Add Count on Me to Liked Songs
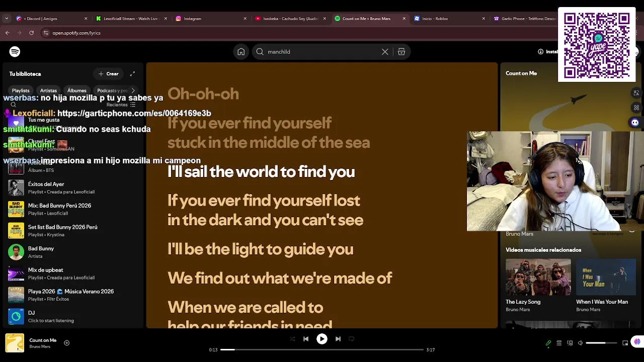This screenshot has width=644, height=362. point(66,343)
